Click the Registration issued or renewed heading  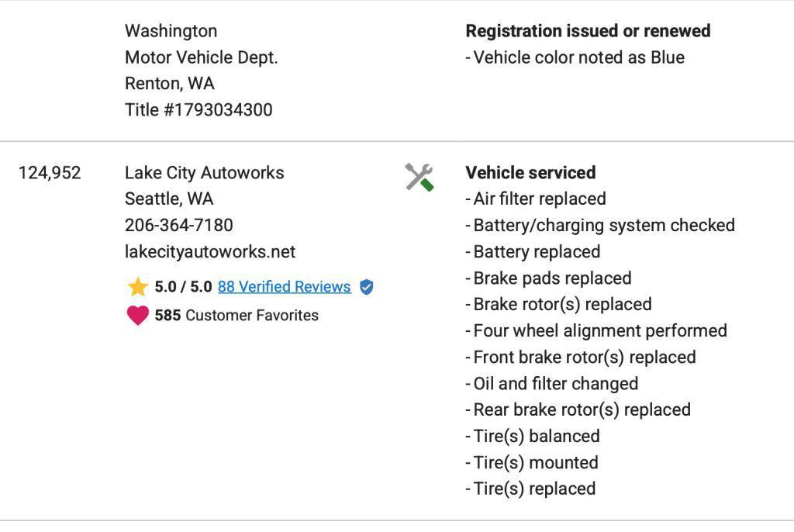pos(588,31)
